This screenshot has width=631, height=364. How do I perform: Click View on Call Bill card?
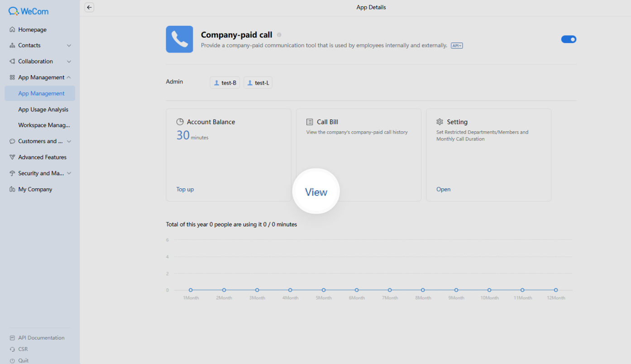tap(316, 192)
